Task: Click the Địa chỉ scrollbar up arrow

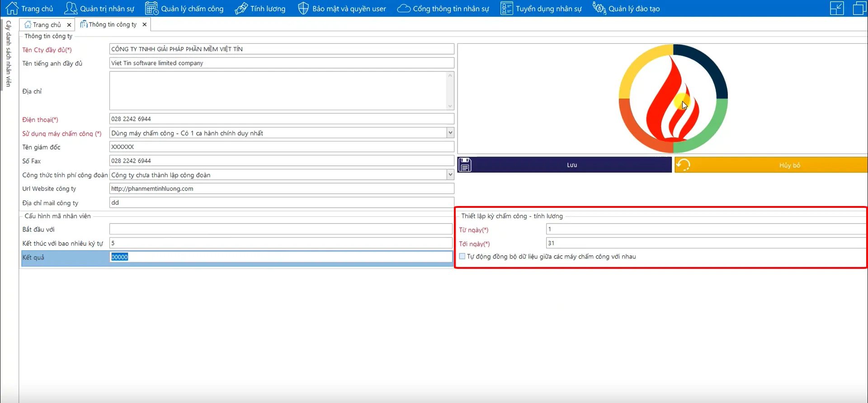Action: click(450, 75)
